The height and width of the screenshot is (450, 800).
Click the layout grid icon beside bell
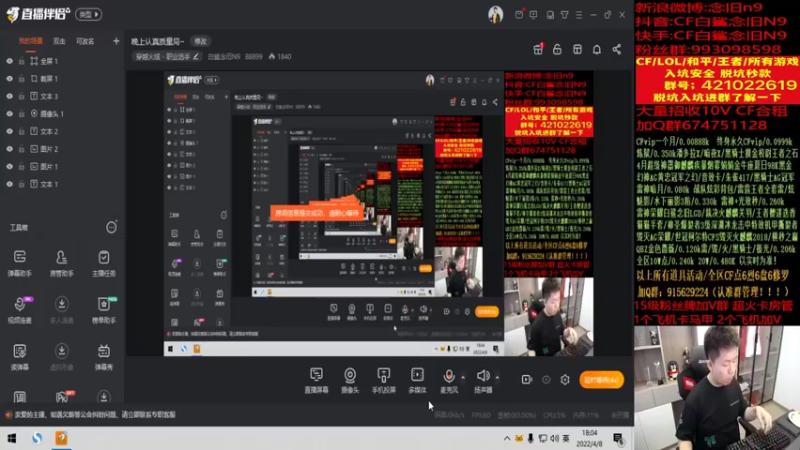pyautogui.click(x=577, y=49)
